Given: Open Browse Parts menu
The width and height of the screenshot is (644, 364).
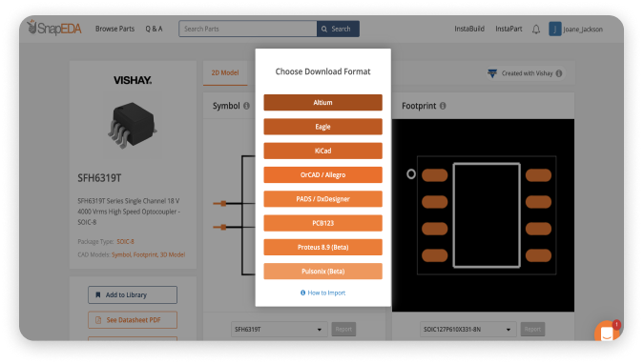Looking at the screenshot, I should point(115,29).
